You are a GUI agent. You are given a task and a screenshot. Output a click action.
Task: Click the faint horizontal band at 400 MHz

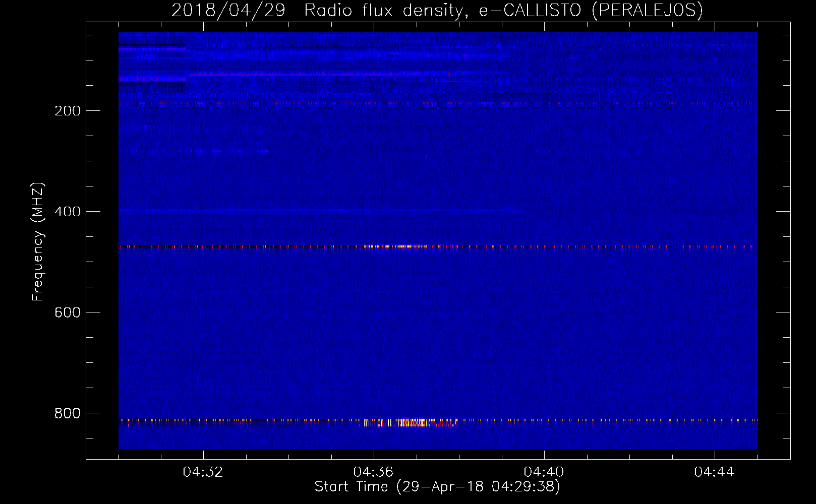(321, 210)
